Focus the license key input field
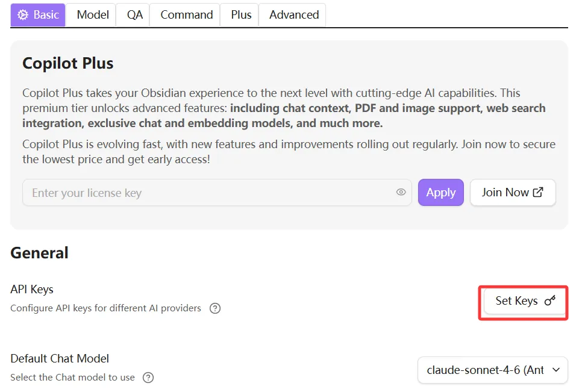 [x=217, y=193]
